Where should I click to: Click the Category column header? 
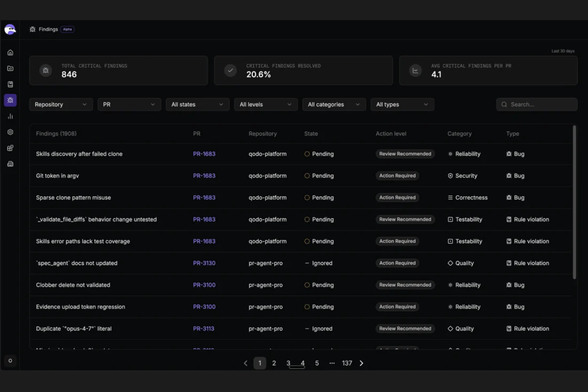tap(459, 133)
